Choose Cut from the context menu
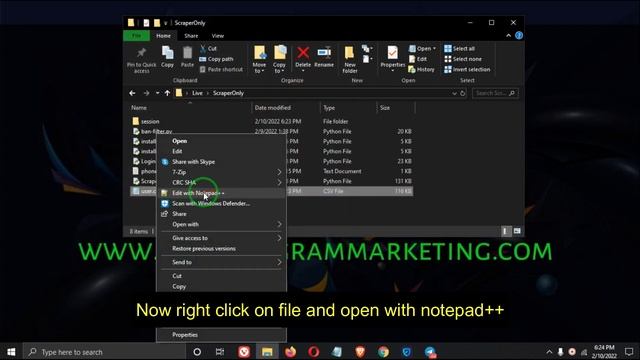Viewport: 640px width, 360px height. tap(221, 276)
